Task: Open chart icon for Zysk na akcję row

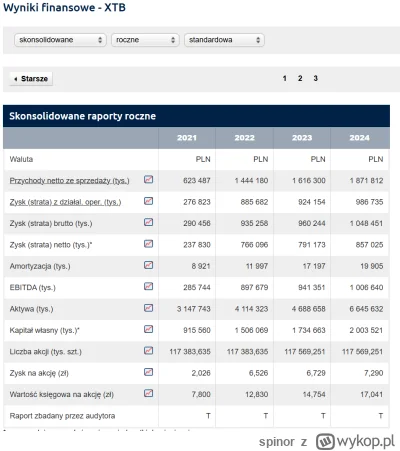Action: (x=148, y=372)
